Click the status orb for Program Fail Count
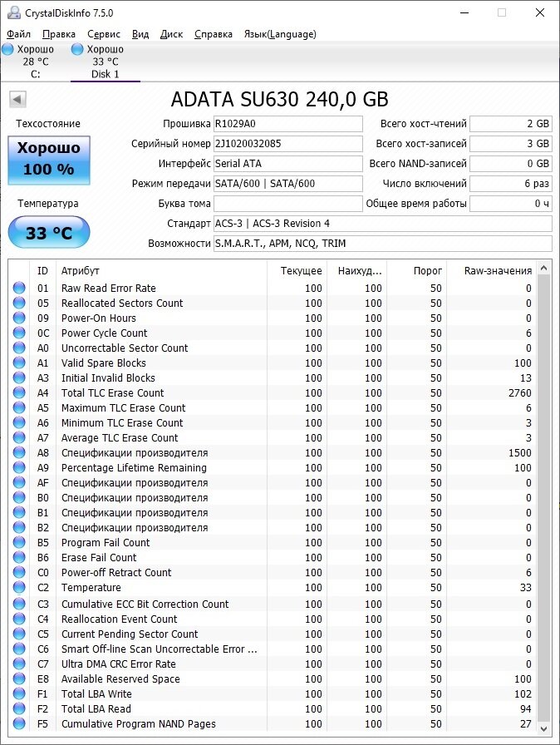 point(19,542)
